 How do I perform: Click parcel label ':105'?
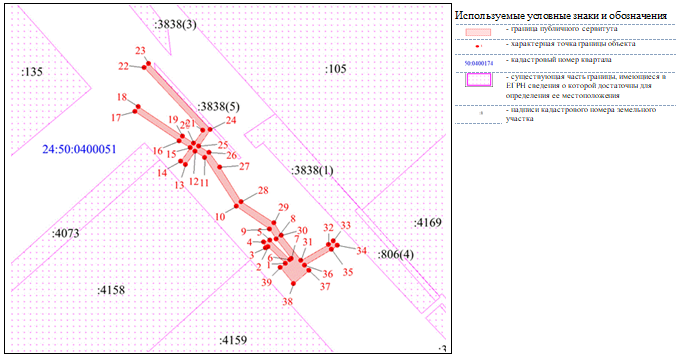point(336,69)
